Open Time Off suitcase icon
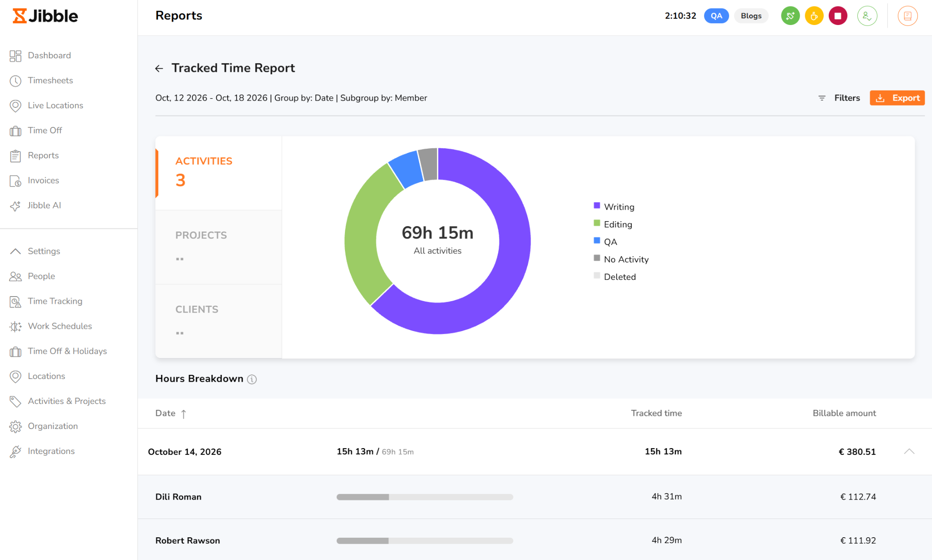The height and width of the screenshot is (560, 932). click(15, 131)
